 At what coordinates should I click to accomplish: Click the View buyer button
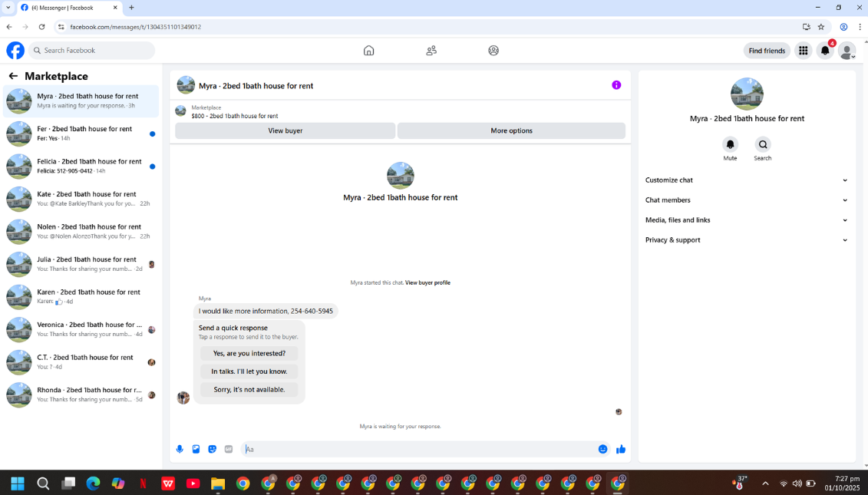point(285,130)
